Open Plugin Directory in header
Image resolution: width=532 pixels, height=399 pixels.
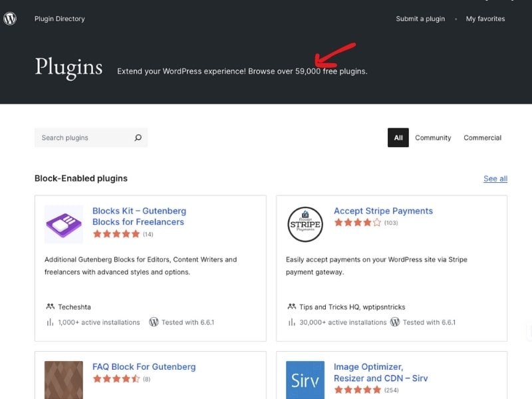point(60,19)
